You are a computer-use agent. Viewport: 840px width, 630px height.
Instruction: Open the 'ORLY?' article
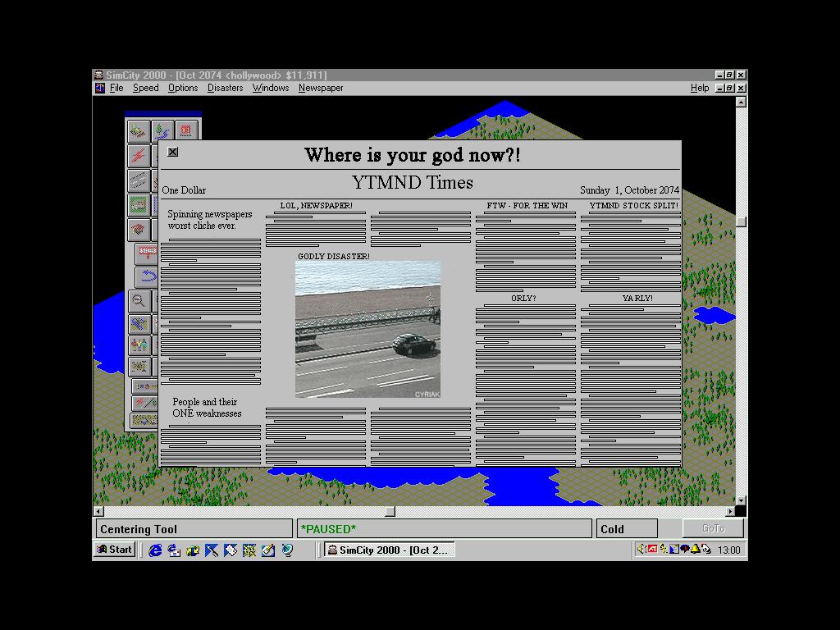[523, 299]
